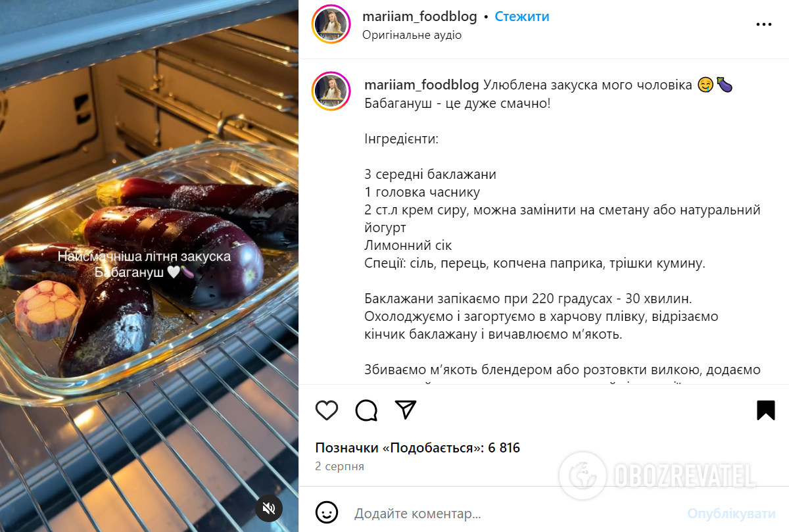Click the 2 серпня post date

[339, 466]
